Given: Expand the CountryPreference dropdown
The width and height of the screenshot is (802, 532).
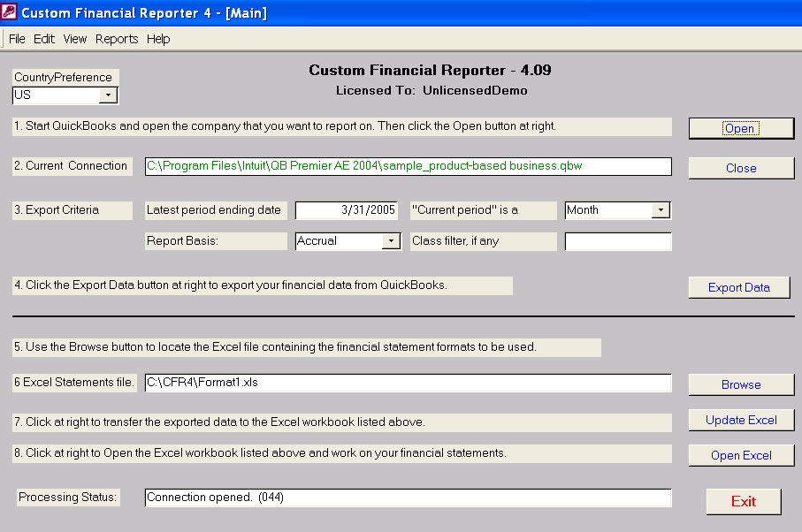Looking at the screenshot, I should (108, 95).
